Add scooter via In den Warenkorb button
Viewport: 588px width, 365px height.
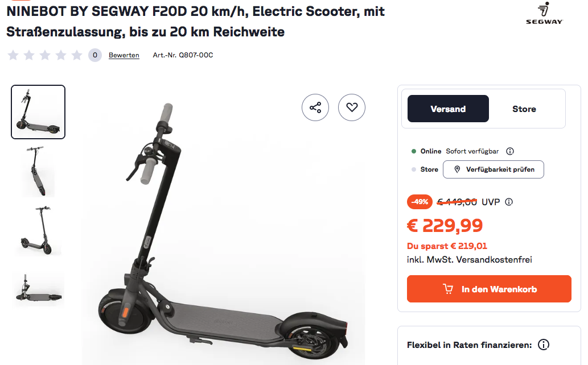click(x=489, y=289)
